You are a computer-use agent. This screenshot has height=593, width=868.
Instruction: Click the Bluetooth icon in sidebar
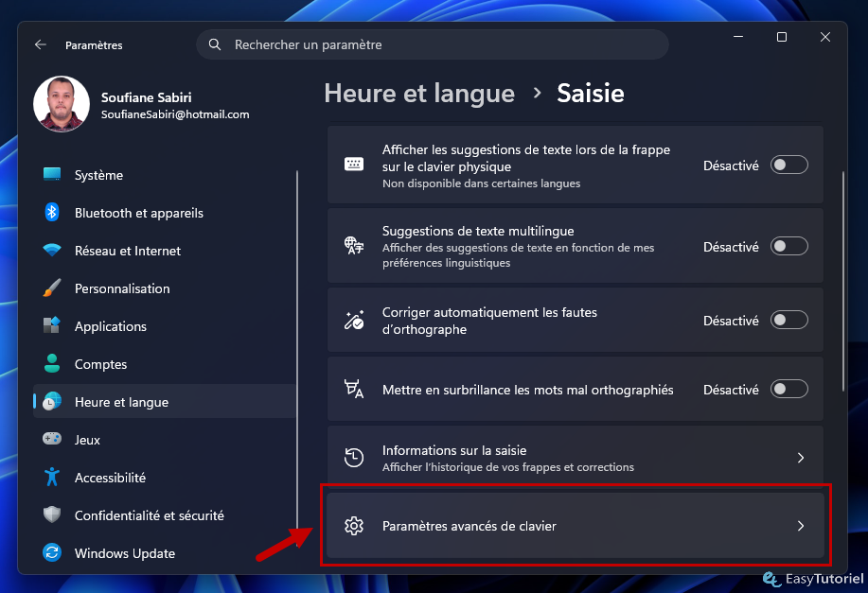click(52, 212)
